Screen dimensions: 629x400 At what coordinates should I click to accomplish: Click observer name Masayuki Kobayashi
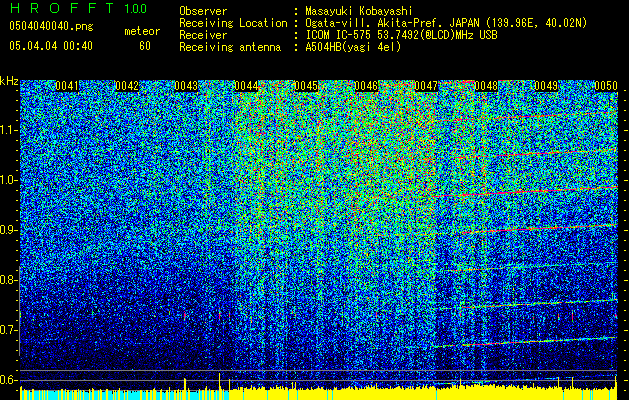tap(359, 11)
